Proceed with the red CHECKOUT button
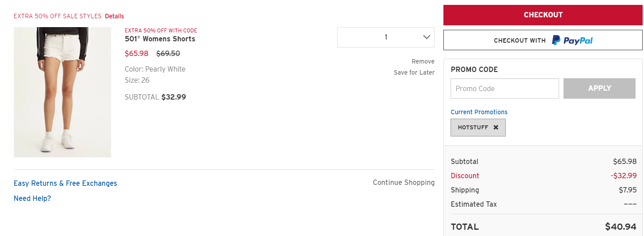Viewport: 644px width, 236px height. coord(543,15)
